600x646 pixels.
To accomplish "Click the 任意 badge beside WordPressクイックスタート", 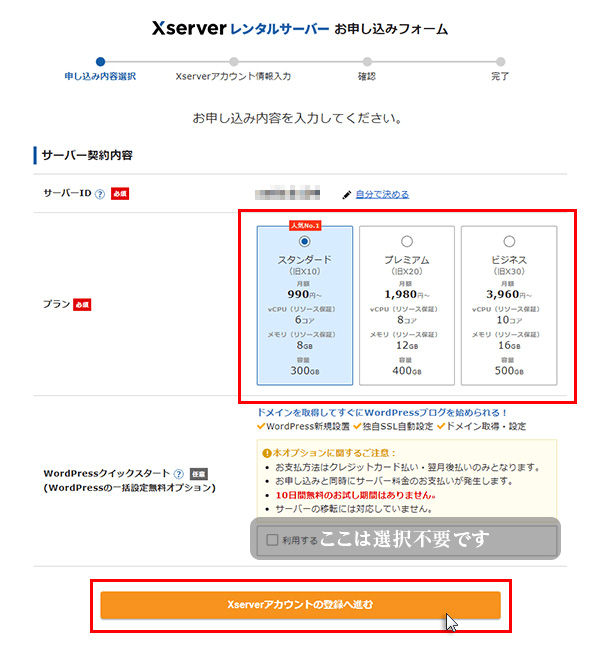I will [199, 474].
